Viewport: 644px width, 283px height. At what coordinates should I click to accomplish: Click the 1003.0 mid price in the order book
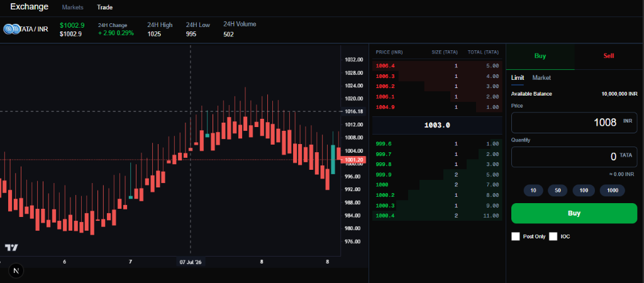[x=437, y=125]
